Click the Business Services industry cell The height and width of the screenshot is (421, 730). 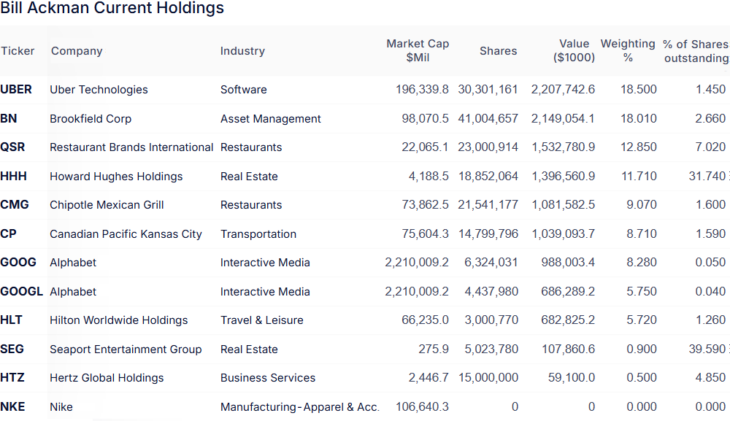(x=268, y=378)
